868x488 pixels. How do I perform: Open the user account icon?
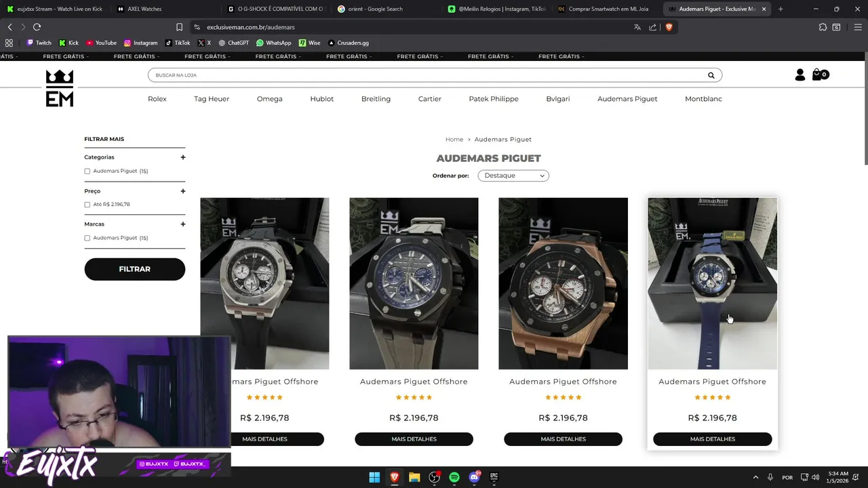click(x=800, y=75)
